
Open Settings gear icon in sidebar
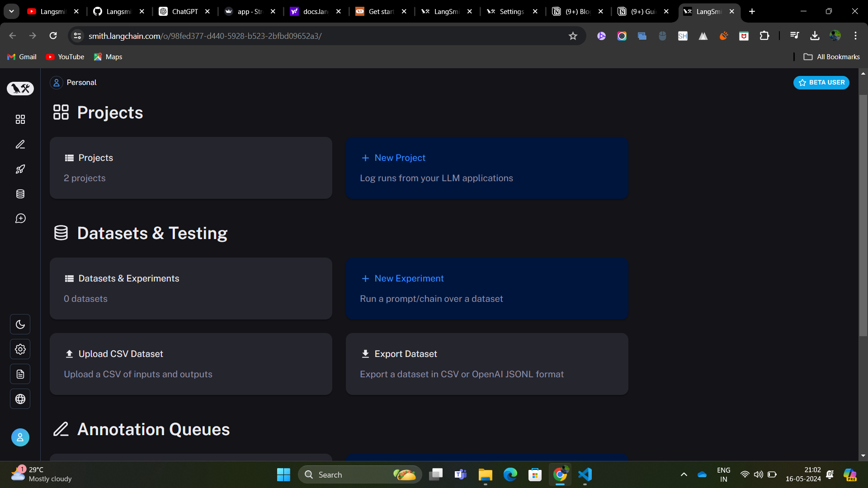[x=20, y=349]
